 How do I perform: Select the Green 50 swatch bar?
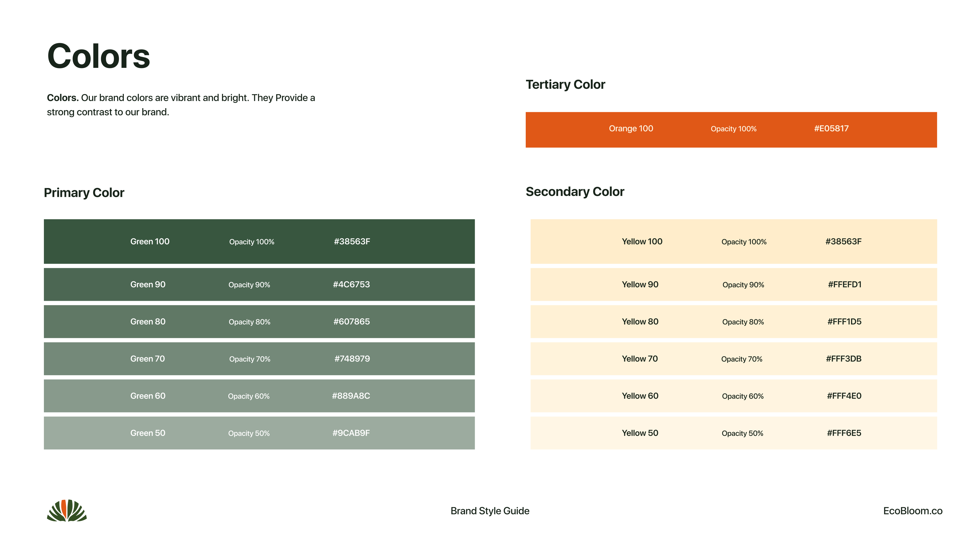coord(259,433)
